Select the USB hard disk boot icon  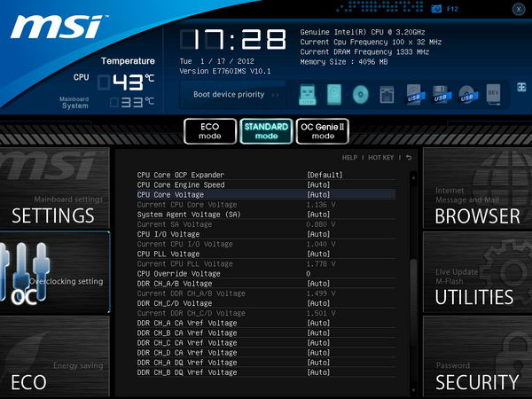(415, 94)
